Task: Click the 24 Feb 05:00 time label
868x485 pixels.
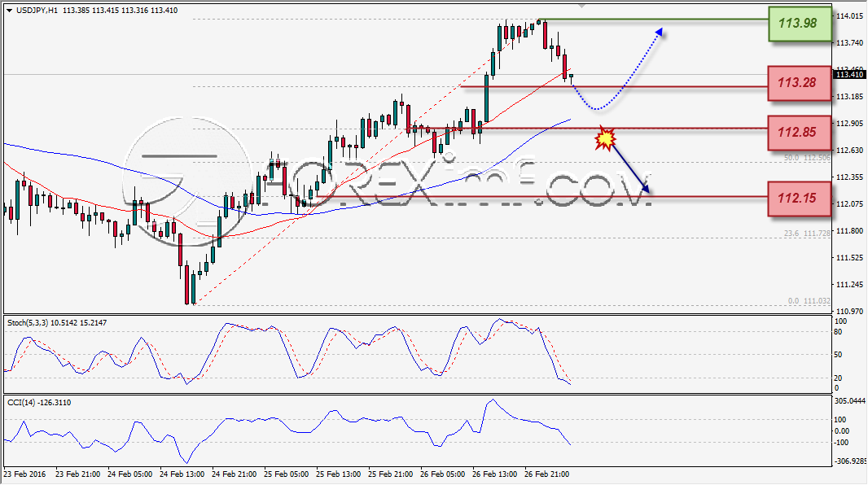Action: [130, 474]
